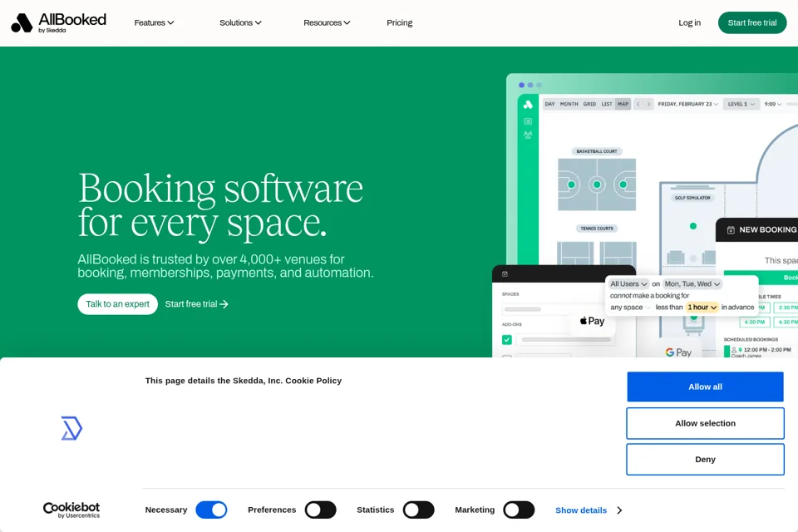The width and height of the screenshot is (798, 532).
Task: Switch to the GRID view tab
Action: pos(589,104)
